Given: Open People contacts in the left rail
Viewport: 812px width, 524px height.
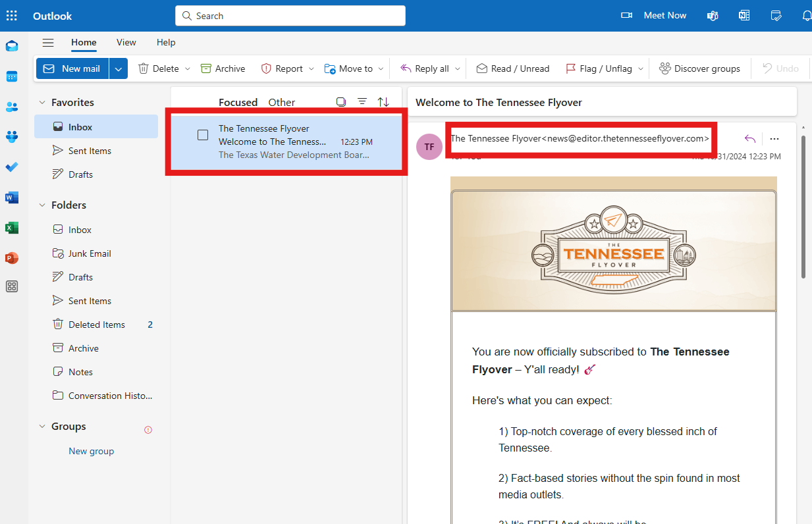Looking at the screenshot, I should (12, 107).
